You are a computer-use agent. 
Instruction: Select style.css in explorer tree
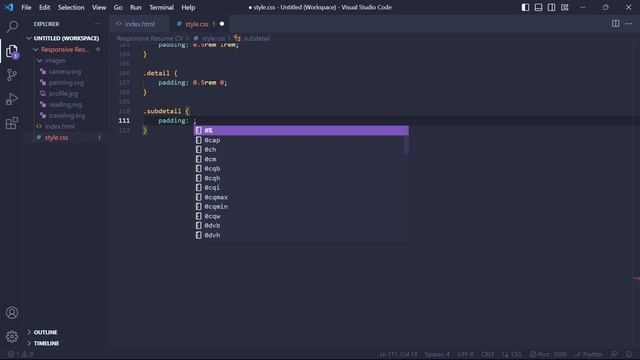point(57,138)
